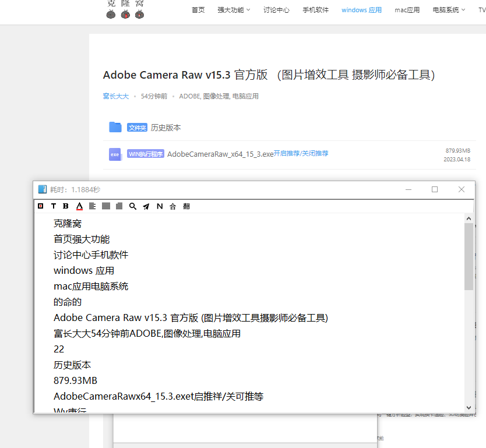Click the 文件夹 blue tag badge

(137, 128)
